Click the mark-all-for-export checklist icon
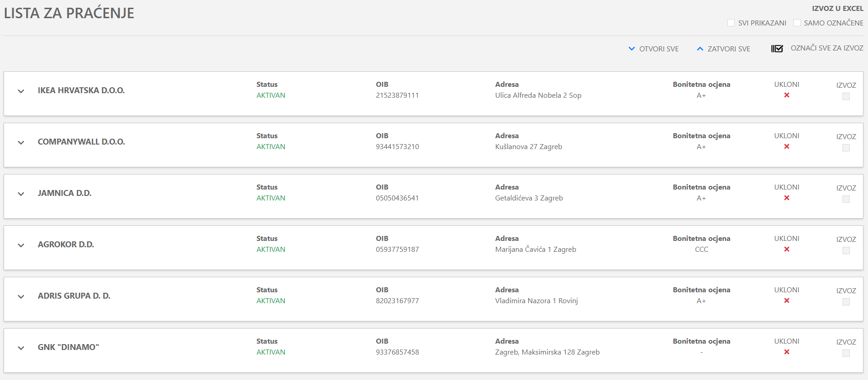This screenshot has width=868, height=380. point(777,49)
